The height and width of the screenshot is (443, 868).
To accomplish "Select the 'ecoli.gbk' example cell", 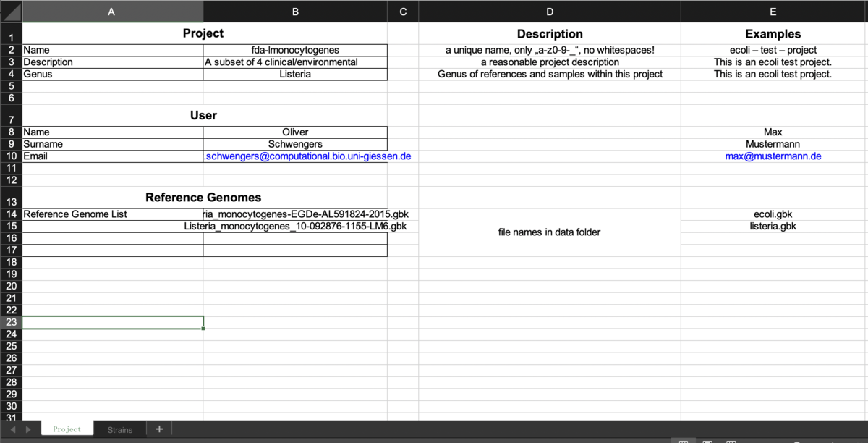I will coord(773,214).
